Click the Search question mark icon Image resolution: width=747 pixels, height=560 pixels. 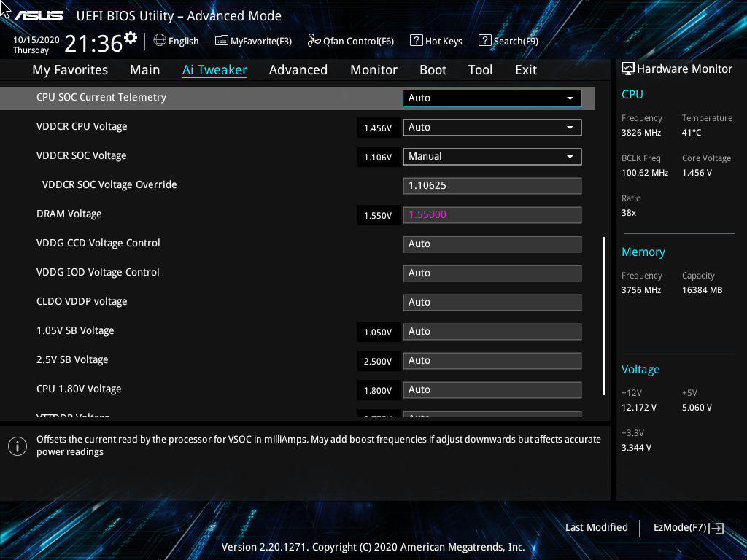point(484,41)
